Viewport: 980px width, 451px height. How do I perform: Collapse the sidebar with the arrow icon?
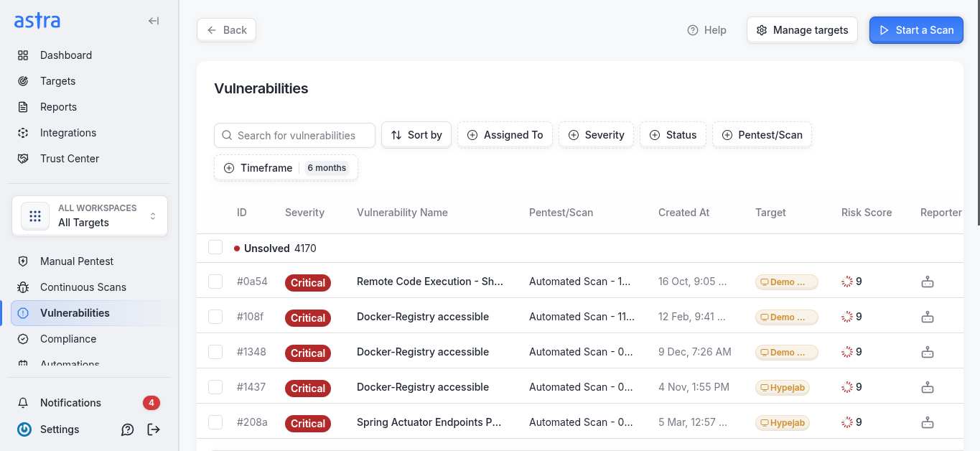click(x=154, y=21)
